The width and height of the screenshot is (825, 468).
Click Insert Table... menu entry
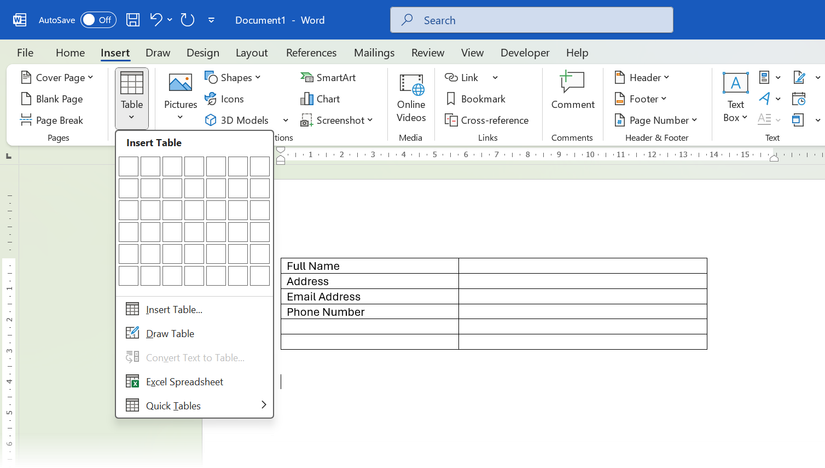coord(173,310)
